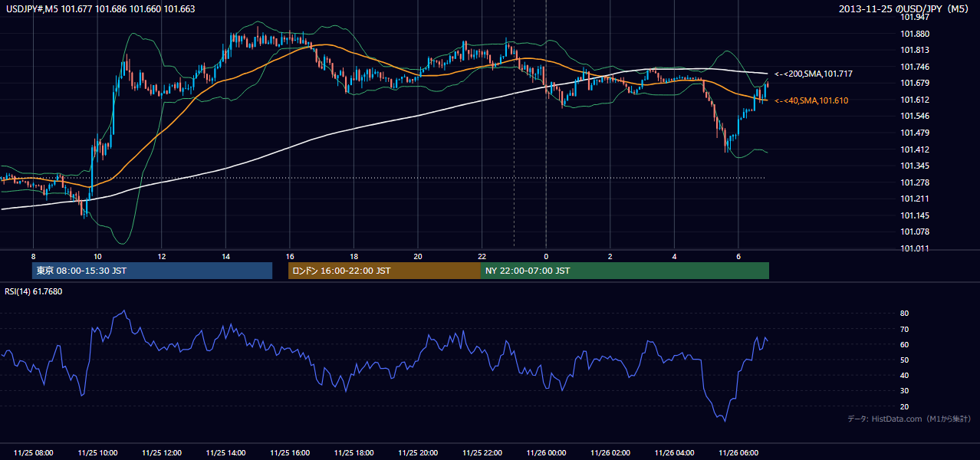Click the 11/25 16:00 time label
980x460 pixels.
click(x=290, y=452)
